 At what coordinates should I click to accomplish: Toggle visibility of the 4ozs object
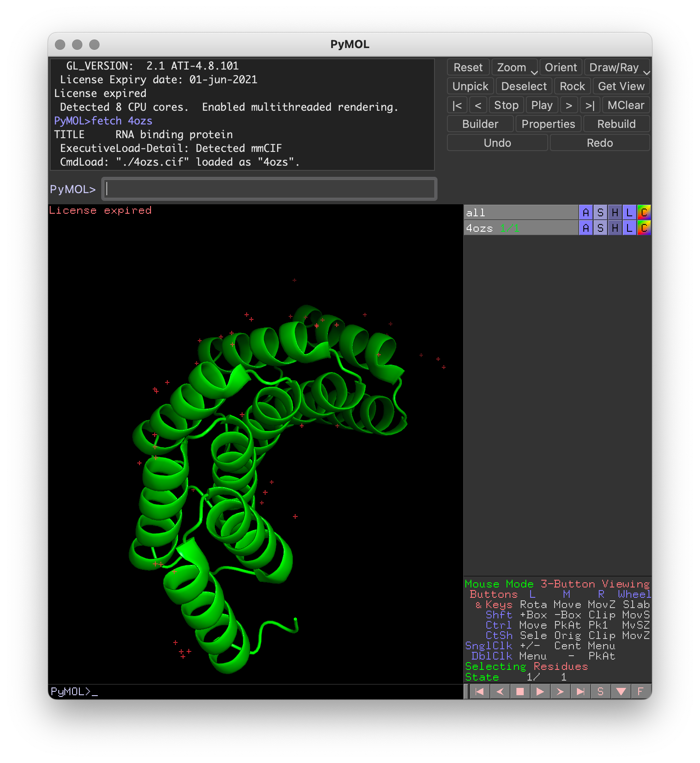521,228
